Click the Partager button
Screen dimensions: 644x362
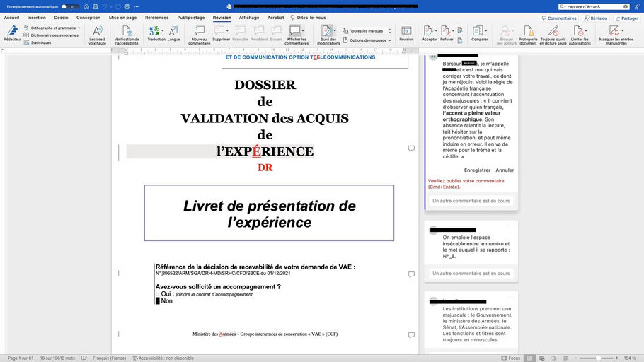click(x=627, y=18)
